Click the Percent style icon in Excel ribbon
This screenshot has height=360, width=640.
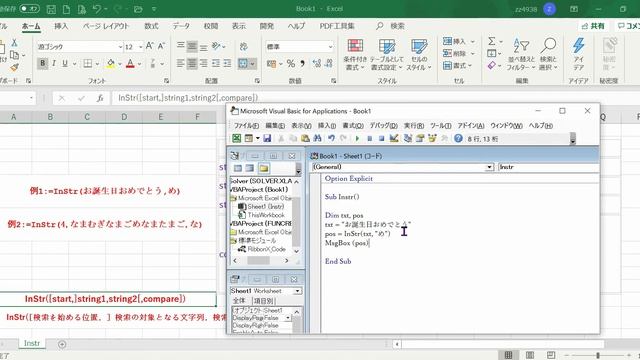291,63
